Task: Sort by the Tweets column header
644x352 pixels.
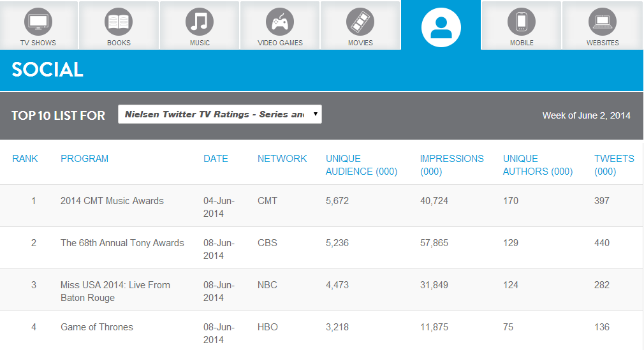Action: (613, 165)
